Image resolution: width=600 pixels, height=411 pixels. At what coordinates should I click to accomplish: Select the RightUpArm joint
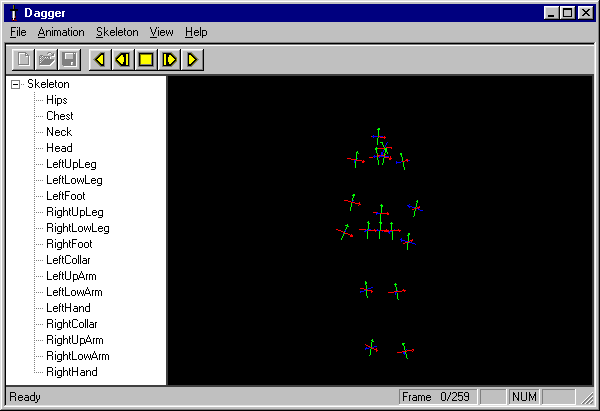(x=75, y=340)
